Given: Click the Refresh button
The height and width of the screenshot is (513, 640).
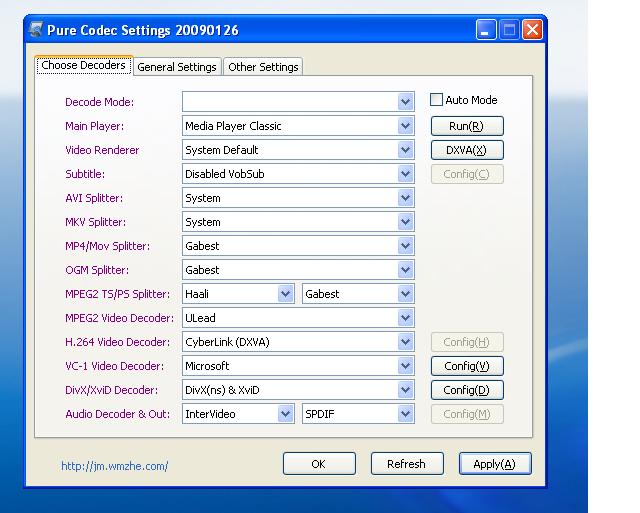Looking at the screenshot, I should click(x=407, y=464).
